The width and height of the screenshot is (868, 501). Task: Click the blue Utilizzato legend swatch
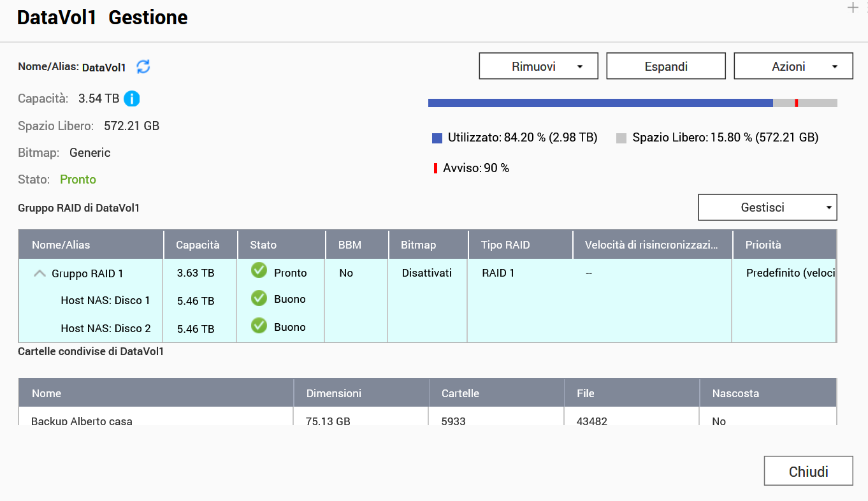point(437,138)
